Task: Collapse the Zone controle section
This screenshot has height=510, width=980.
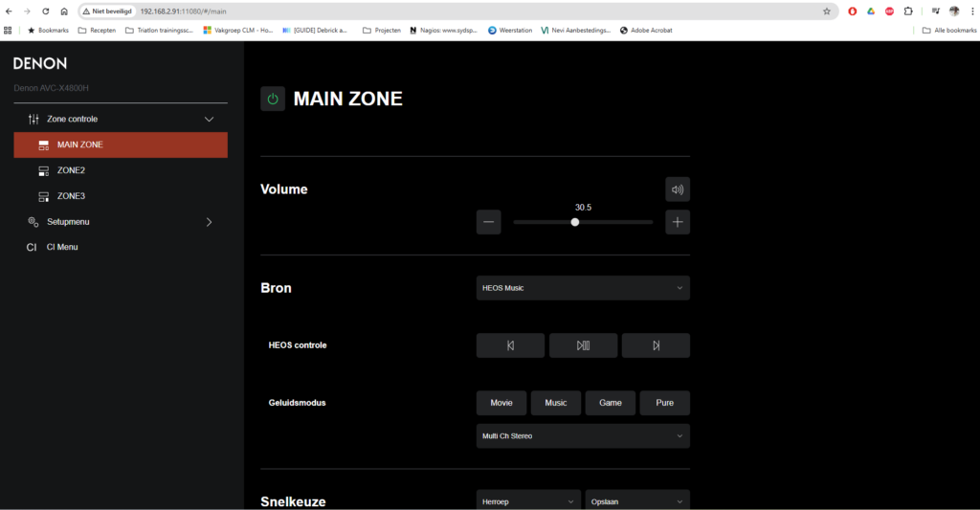Action: pyautogui.click(x=209, y=120)
